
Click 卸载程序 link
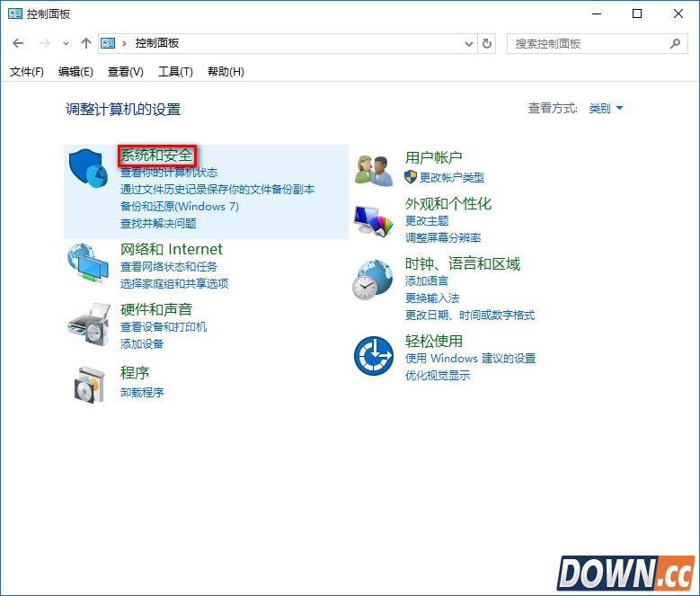coord(141,393)
